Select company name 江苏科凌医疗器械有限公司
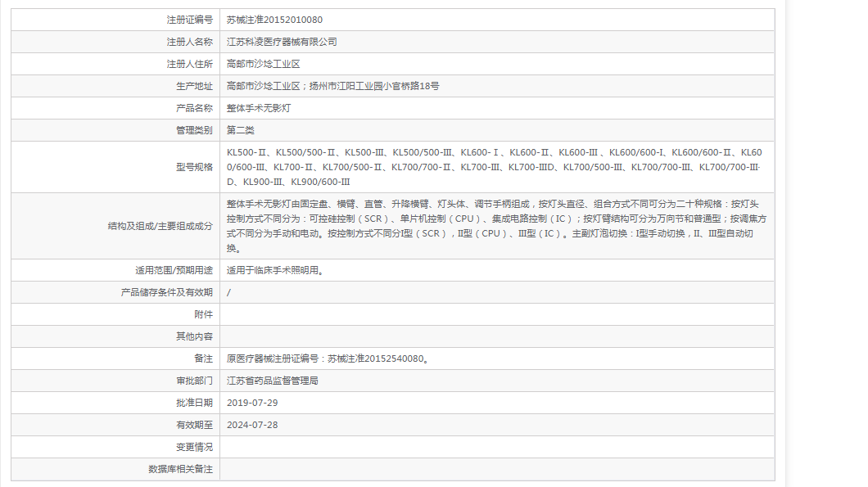This screenshot has width=868, height=487. click(282, 42)
